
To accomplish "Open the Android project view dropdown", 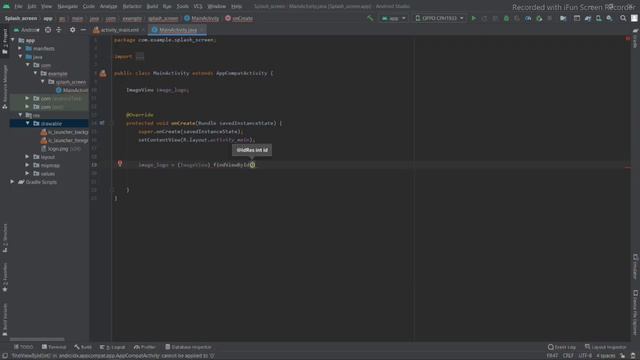I will [x=27, y=30].
